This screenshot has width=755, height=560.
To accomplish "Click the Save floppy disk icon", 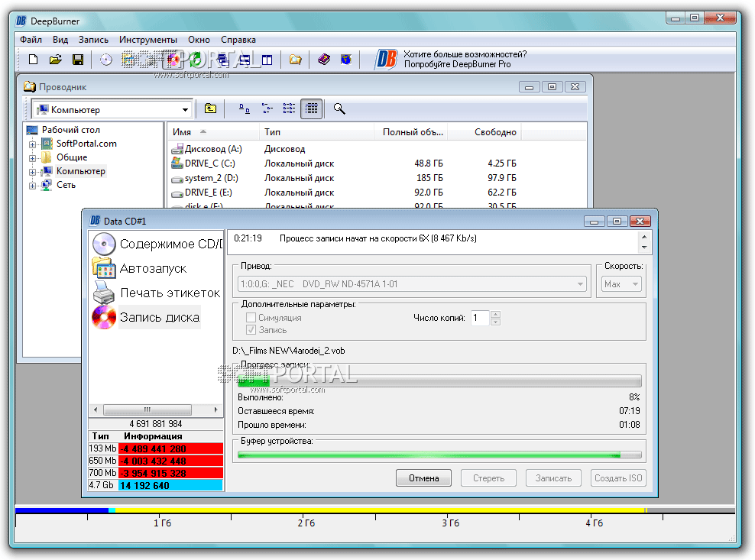I will pyautogui.click(x=77, y=59).
